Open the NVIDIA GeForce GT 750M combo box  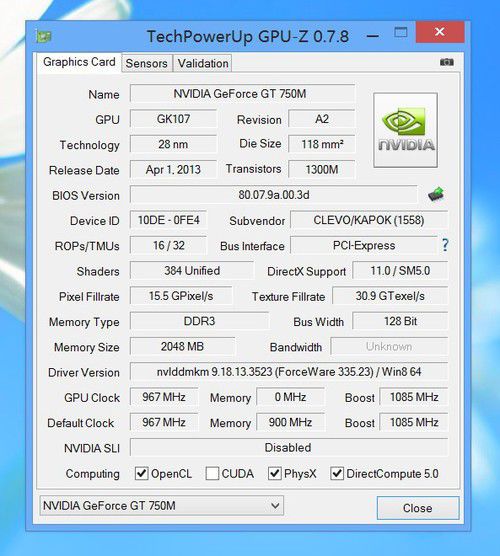pyautogui.click(x=162, y=506)
